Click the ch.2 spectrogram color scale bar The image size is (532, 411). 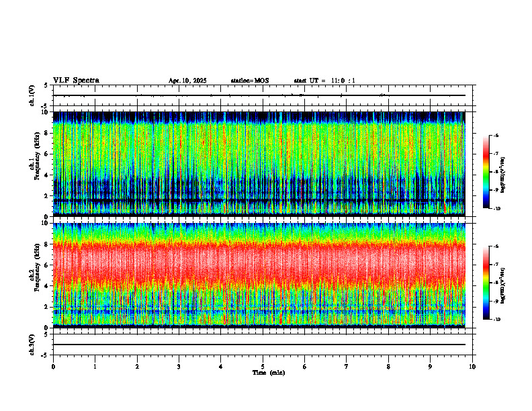coord(486,283)
